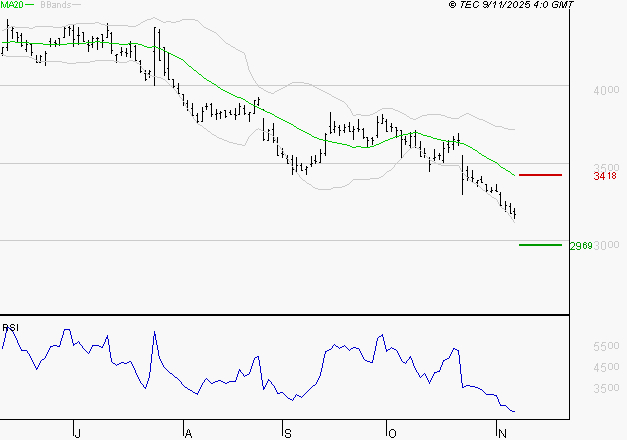Click the A month axis marker
Screen dimensions: 627x440
click(188, 433)
